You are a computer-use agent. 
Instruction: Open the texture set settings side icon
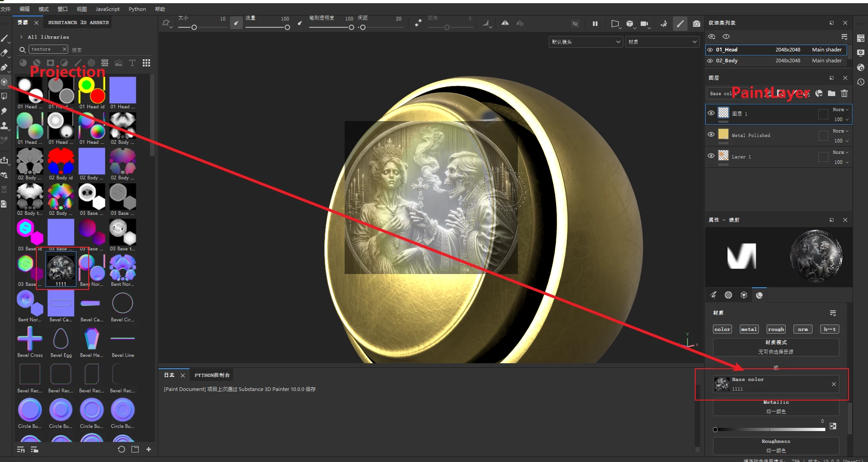pos(861,38)
